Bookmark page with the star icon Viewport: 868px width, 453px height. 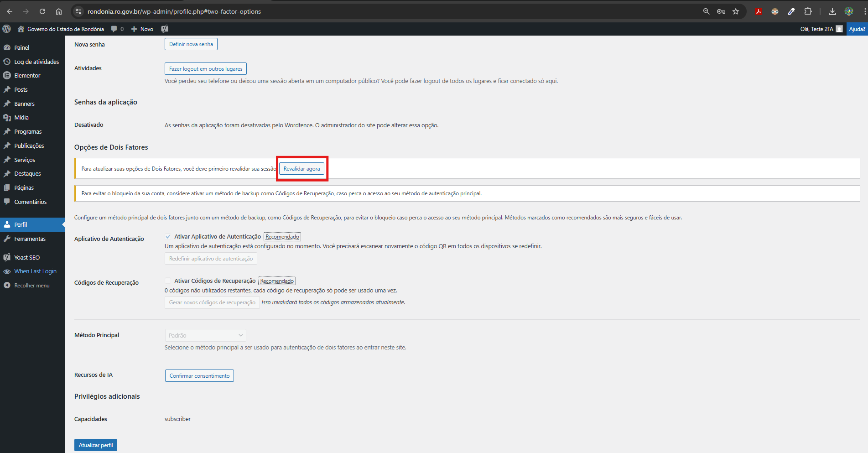click(736, 11)
